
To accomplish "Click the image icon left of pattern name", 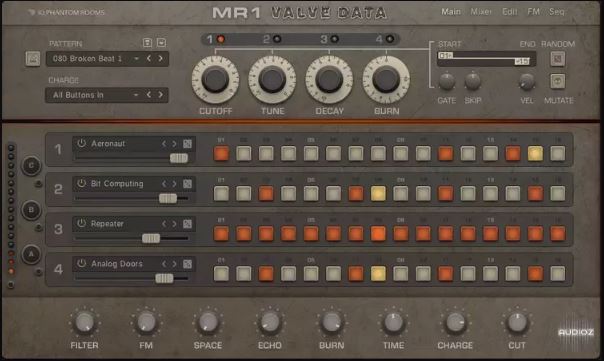I will coord(33,59).
